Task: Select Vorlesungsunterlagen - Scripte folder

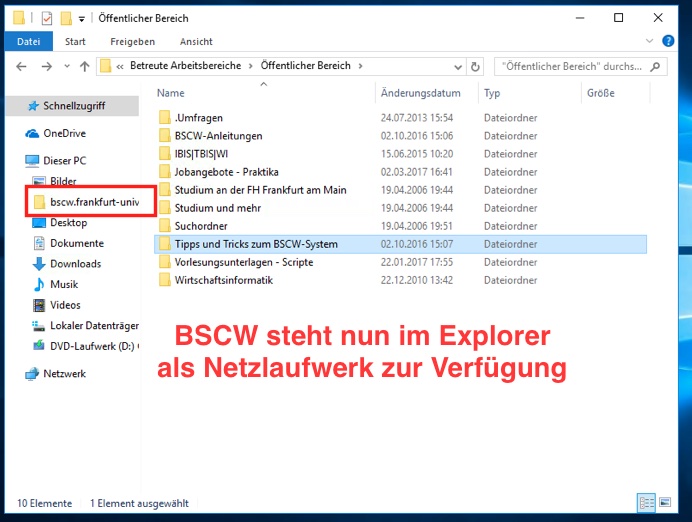Action: click(244, 263)
